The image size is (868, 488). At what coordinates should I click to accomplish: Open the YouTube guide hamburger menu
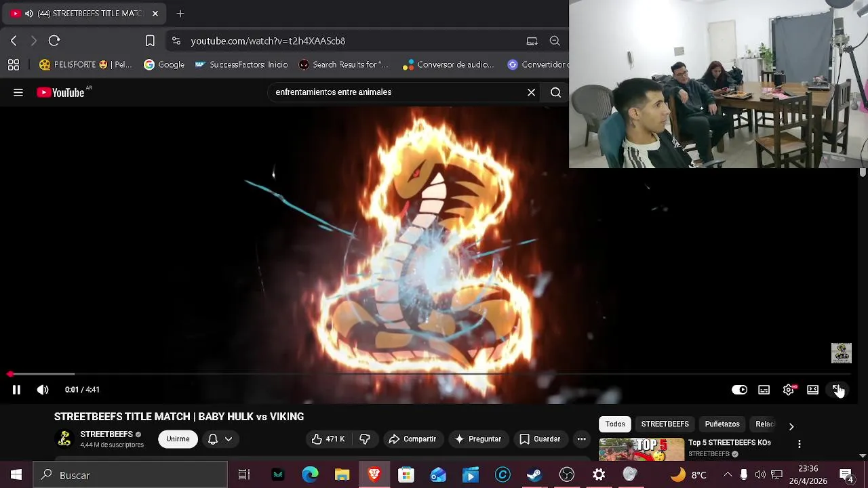[x=18, y=92]
